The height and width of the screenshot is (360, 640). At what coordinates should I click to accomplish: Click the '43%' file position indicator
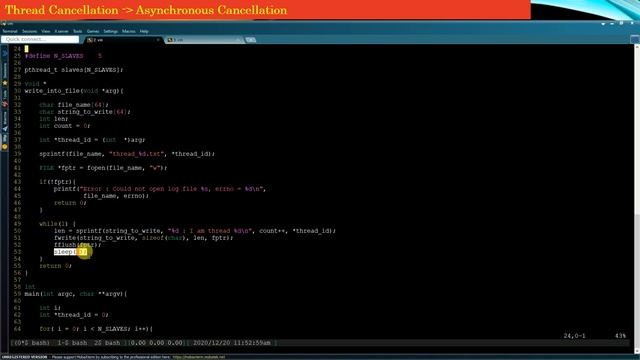620,336
